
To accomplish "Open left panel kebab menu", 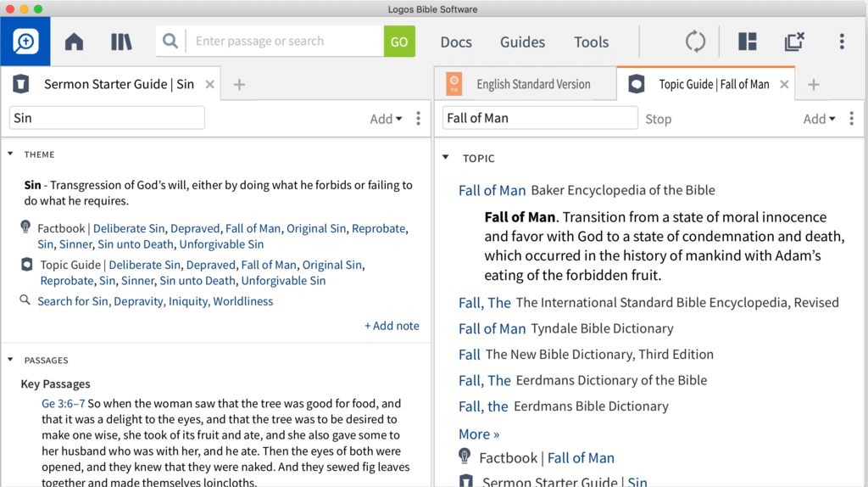I will pos(419,119).
